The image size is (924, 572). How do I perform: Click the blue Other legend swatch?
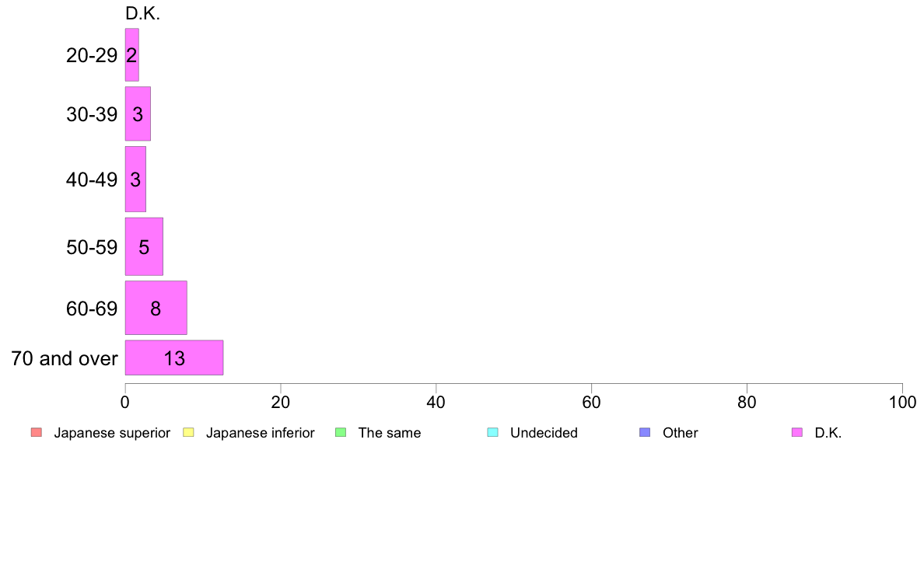tap(645, 432)
